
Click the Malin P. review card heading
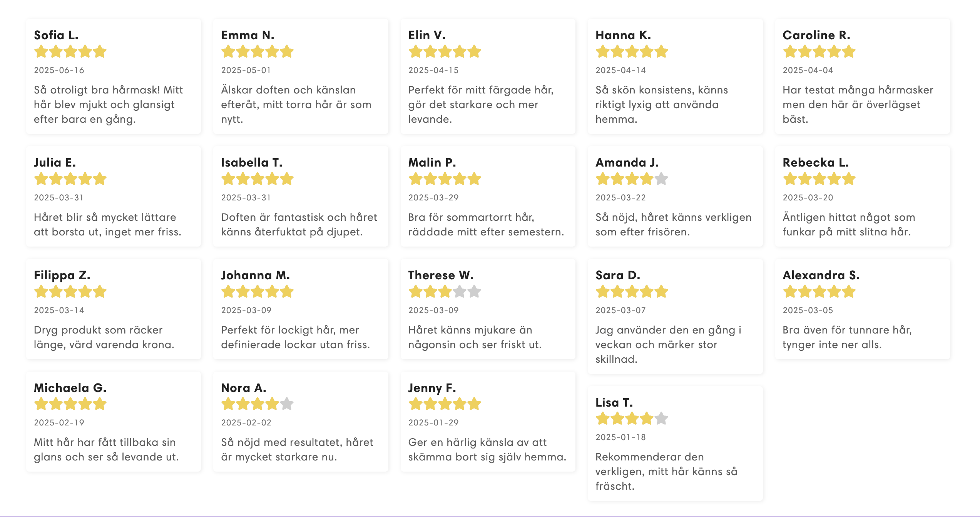tap(432, 162)
